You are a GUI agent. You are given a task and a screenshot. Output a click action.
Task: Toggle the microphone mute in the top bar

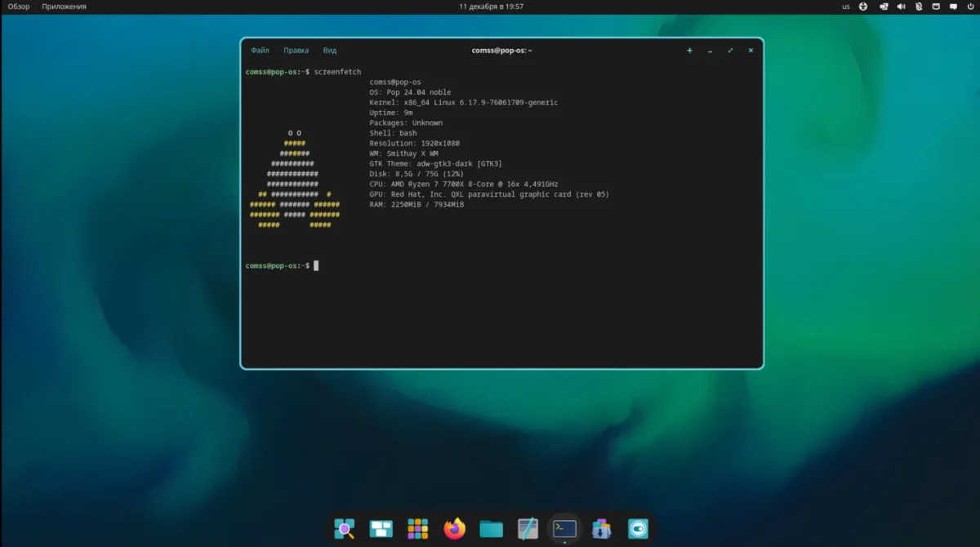pyautogui.click(x=919, y=7)
